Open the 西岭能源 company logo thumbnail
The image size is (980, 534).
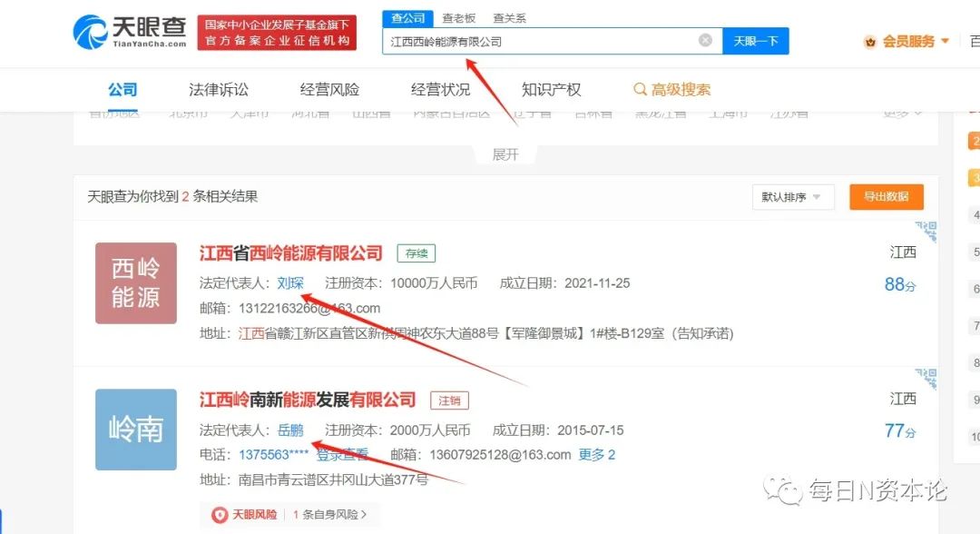coord(135,283)
